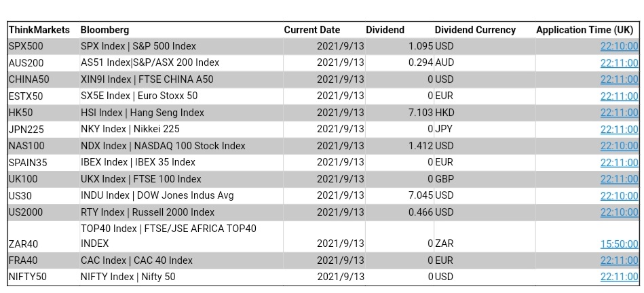Click the UK100 application time link
The width and height of the screenshot is (644, 293).
coord(619,179)
